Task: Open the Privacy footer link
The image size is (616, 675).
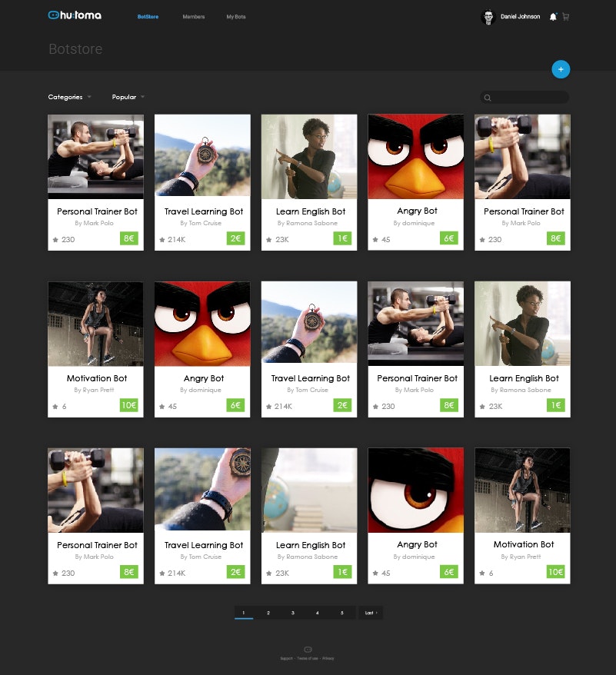Action: point(328,658)
